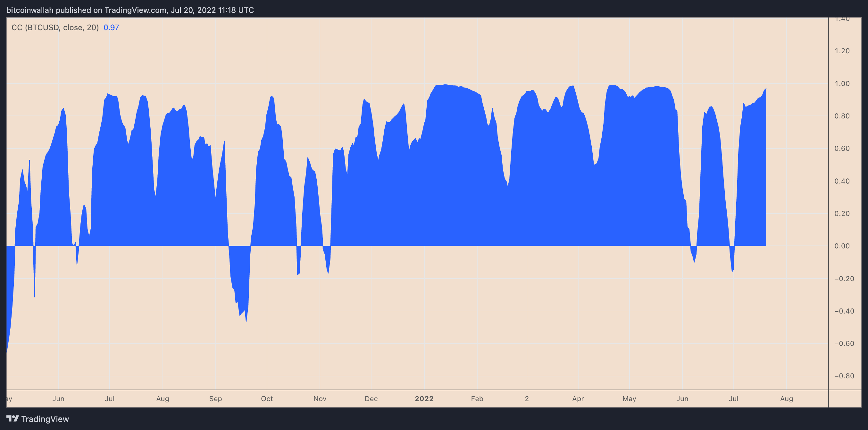Click the May label on time axis
Screen dimensions: 868x430
(629, 399)
